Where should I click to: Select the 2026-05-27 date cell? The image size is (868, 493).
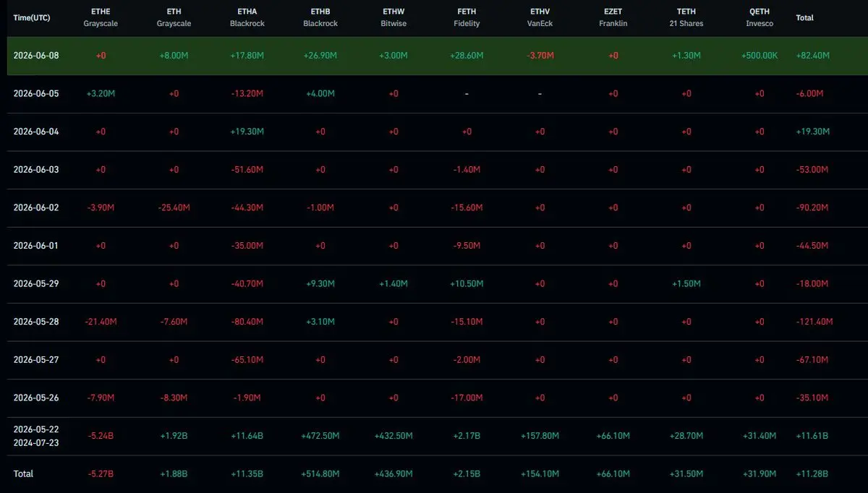point(36,360)
